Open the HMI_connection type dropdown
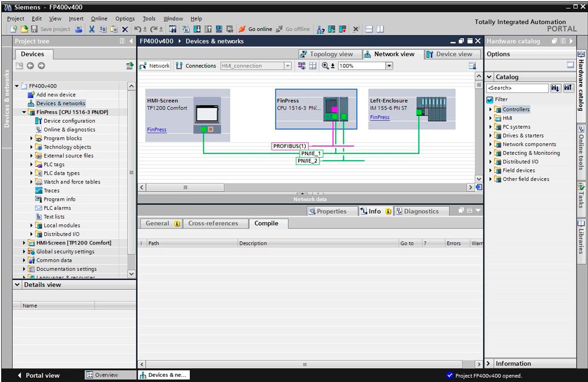Viewport: 588px width, 382px height. click(x=288, y=66)
